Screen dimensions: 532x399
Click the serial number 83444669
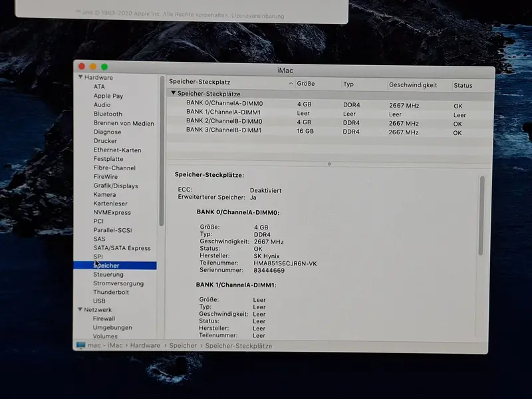point(269,271)
